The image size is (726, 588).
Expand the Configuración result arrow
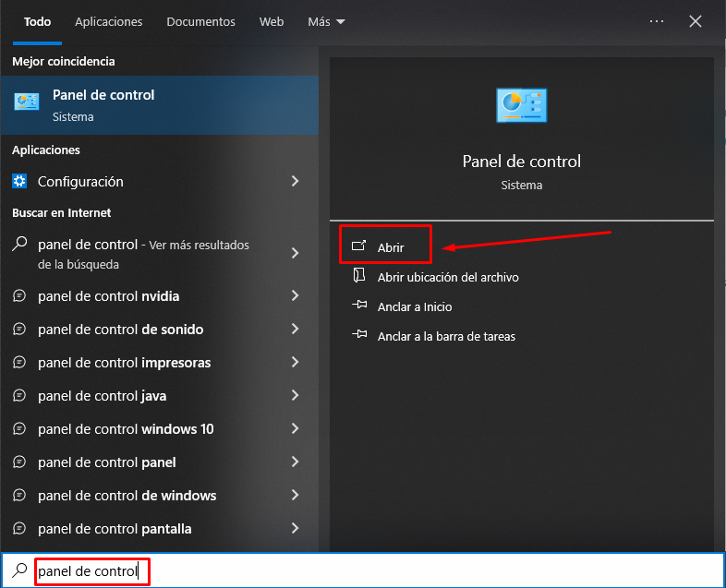pos(296,181)
